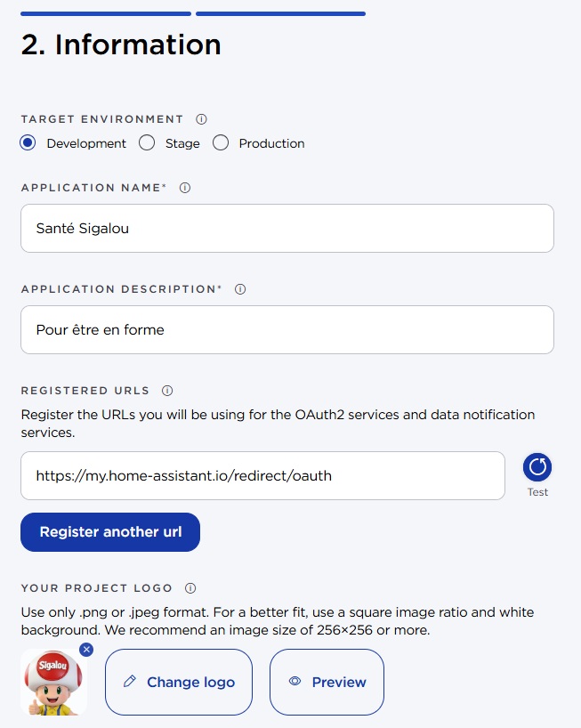Click the Application Description text field
Viewport: 581px width, 728px height.
coord(286,330)
